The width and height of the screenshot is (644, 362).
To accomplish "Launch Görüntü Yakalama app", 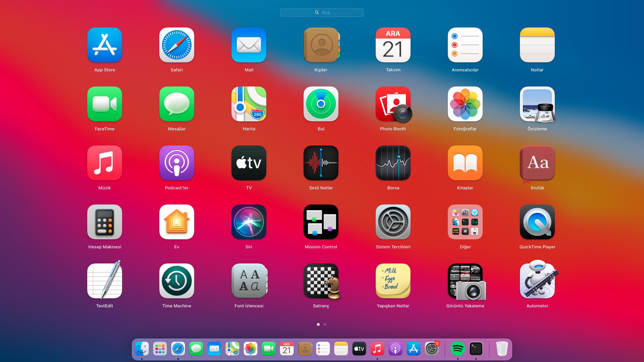I will tap(465, 281).
